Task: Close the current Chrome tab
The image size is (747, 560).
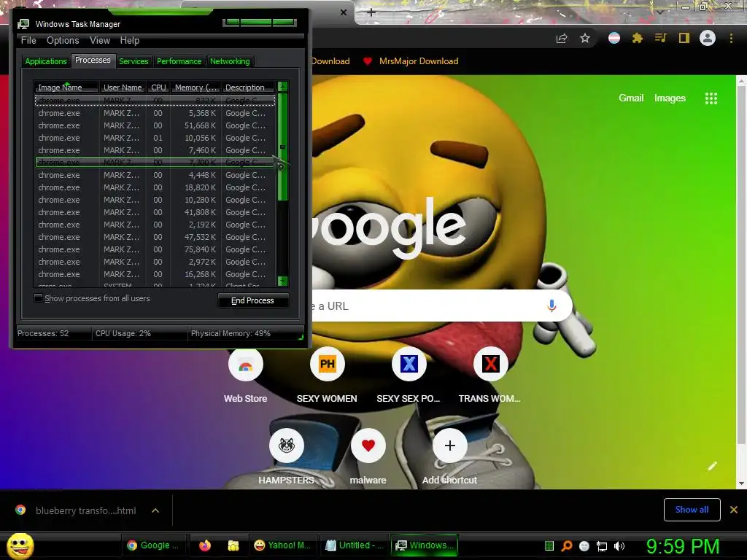Action: coord(344,12)
